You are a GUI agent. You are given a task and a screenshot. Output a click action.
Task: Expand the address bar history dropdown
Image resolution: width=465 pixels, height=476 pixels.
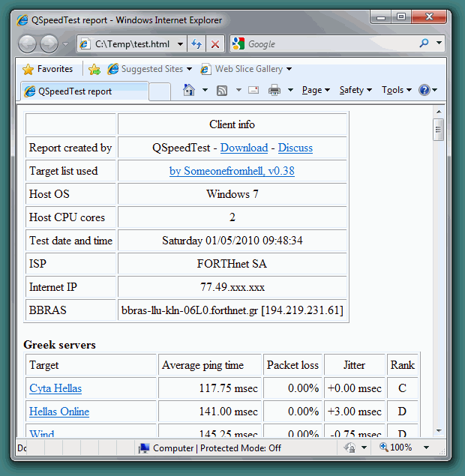181,44
